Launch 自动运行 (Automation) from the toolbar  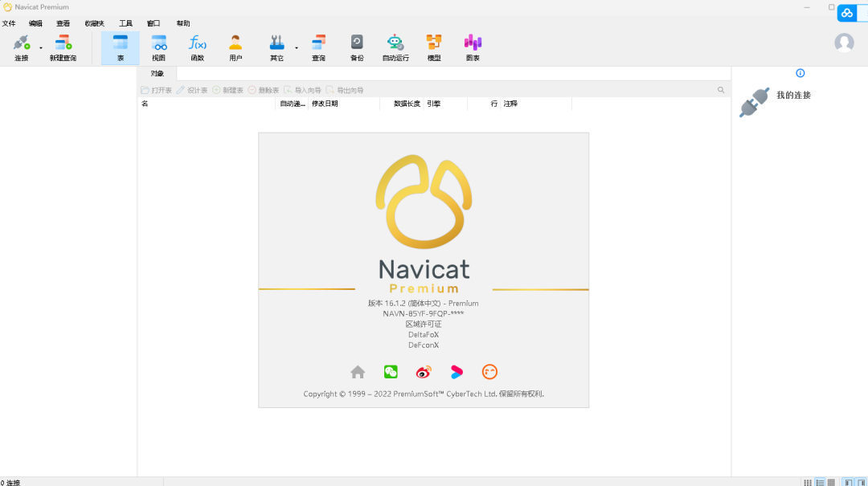pyautogui.click(x=395, y=47)
